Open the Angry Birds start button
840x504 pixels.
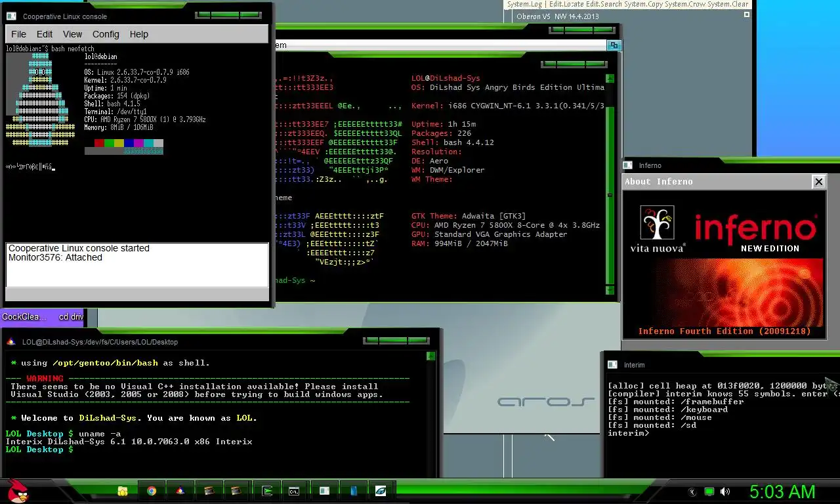(18, 490)
